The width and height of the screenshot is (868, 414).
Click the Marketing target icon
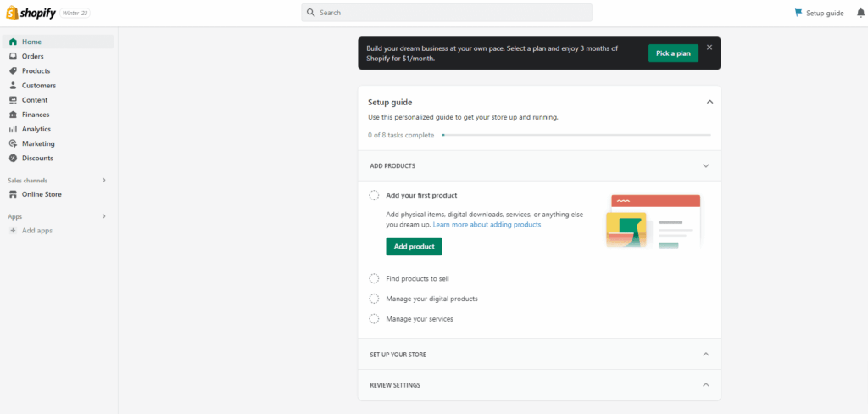tap(14, 143)
